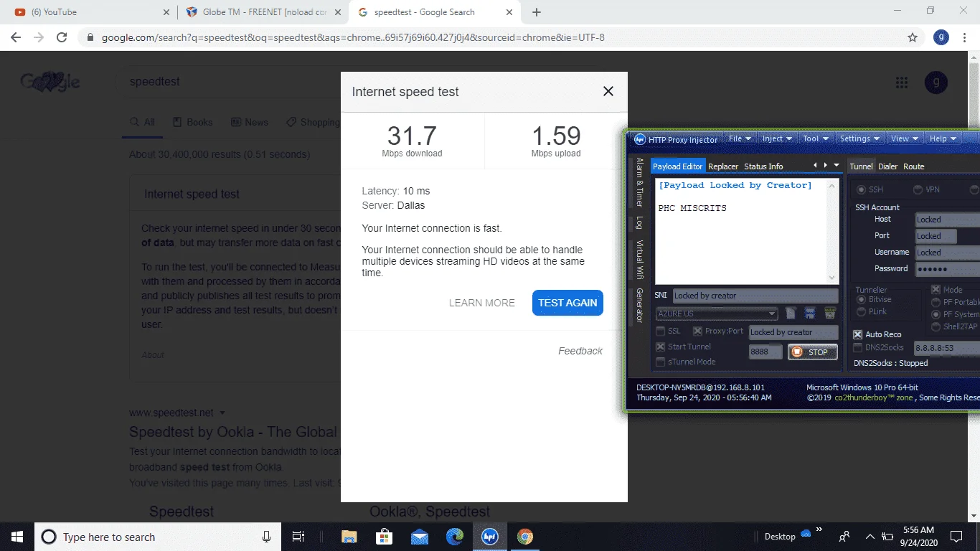Select the Tunnel tab
The height and width of the screenshot is (551, 980).
(x=861, y=166)
